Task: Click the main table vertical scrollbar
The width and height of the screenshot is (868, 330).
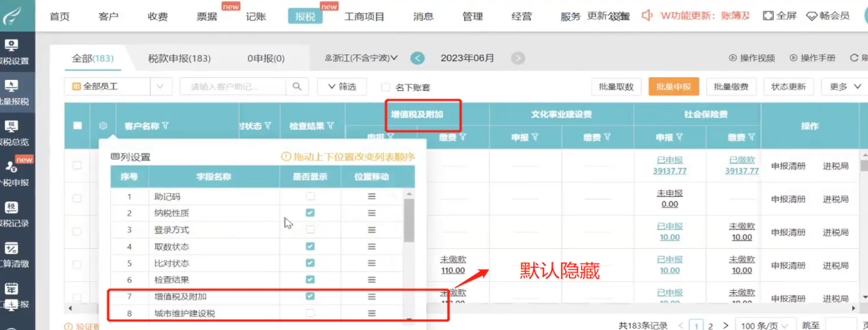Action: 864,165
